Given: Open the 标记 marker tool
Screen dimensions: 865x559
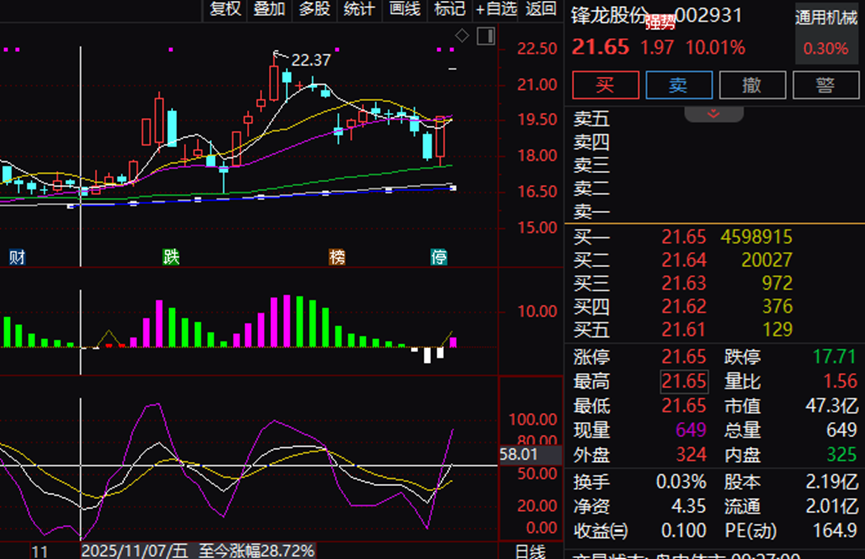Looking at the screenshot, I should pyautogui.click(x=450, y=9).
